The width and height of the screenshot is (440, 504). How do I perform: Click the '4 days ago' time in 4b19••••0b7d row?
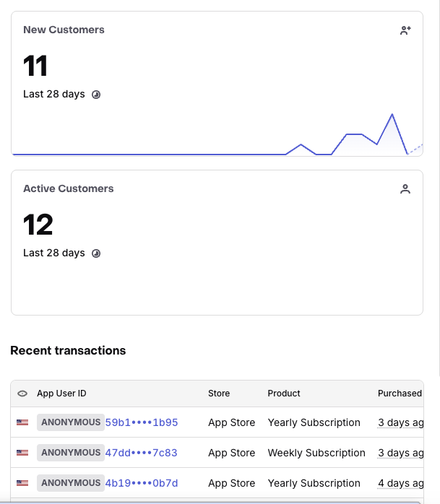click(x=401, y=483)
